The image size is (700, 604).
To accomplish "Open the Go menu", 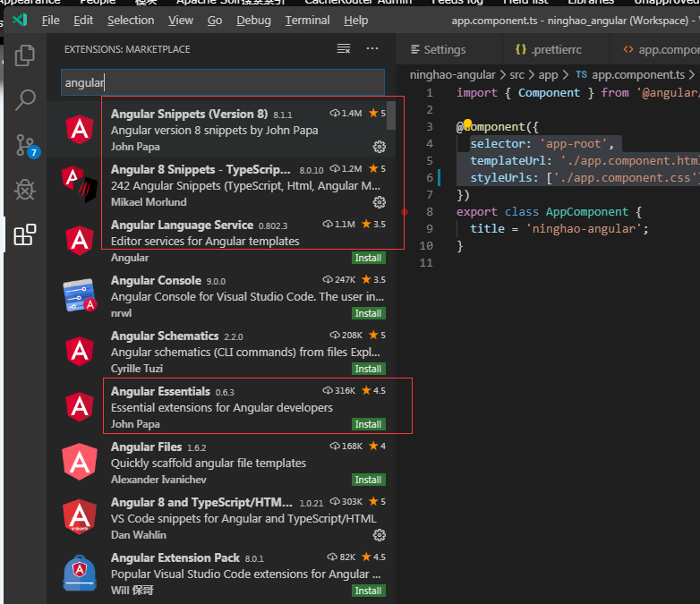I will 214,20.
